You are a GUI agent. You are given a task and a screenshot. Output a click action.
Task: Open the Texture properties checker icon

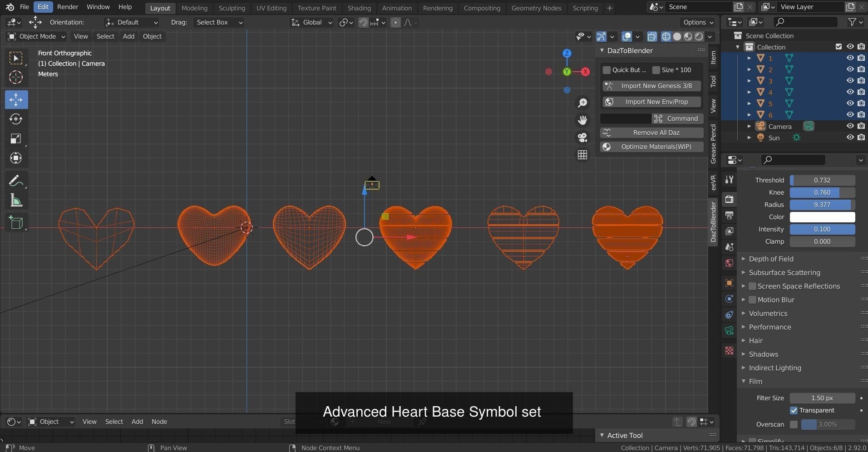[729, 350]
